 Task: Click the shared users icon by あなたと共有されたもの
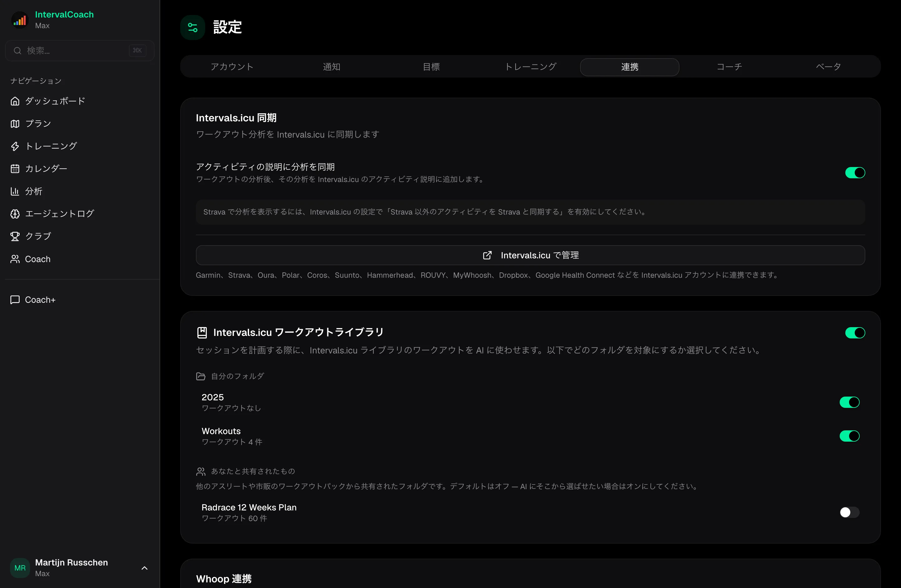coord(201,471)
